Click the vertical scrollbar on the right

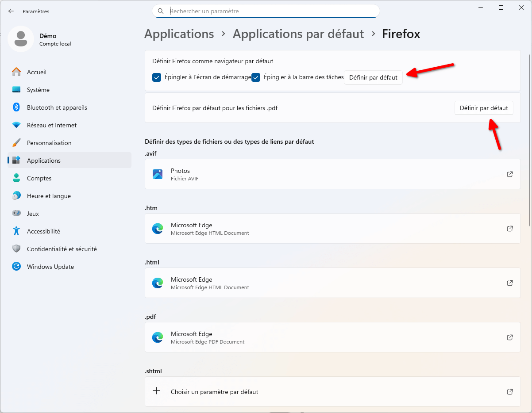coord(529,133)
